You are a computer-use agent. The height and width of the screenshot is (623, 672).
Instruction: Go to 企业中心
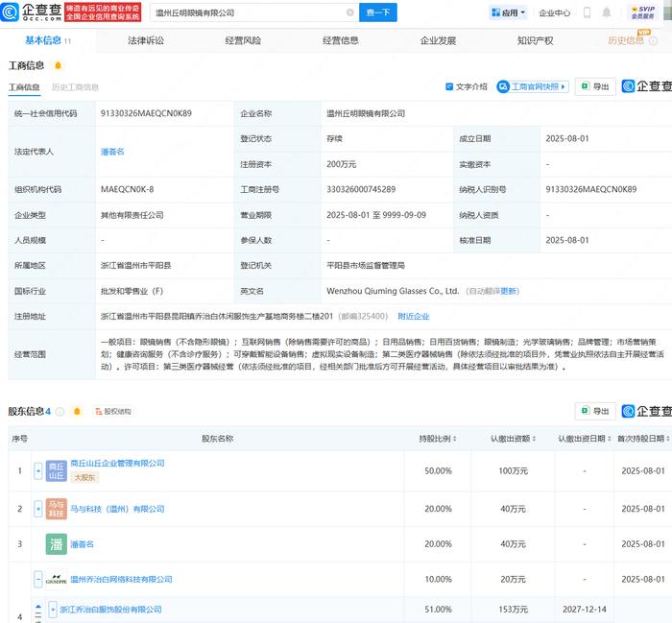pyautogui.click(x=555, y=12)
